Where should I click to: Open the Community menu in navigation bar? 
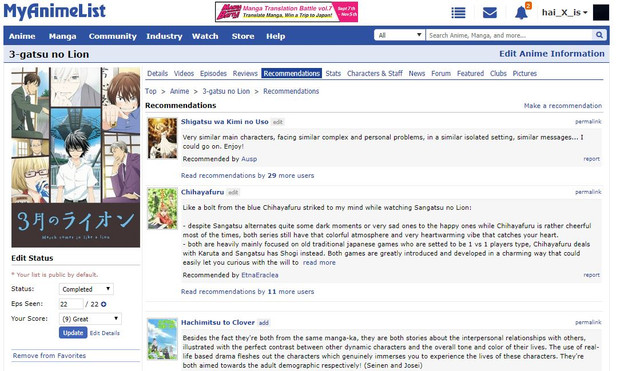113,36
